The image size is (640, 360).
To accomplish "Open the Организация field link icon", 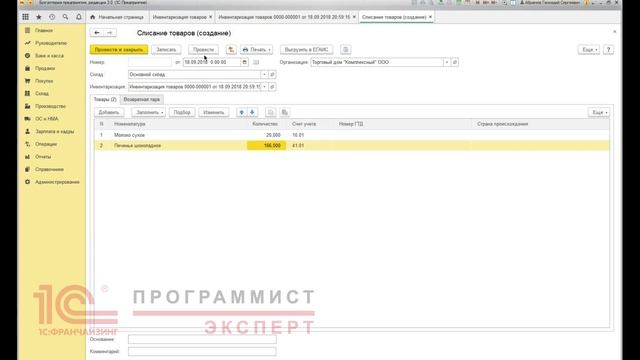I will tap(455, 62).
